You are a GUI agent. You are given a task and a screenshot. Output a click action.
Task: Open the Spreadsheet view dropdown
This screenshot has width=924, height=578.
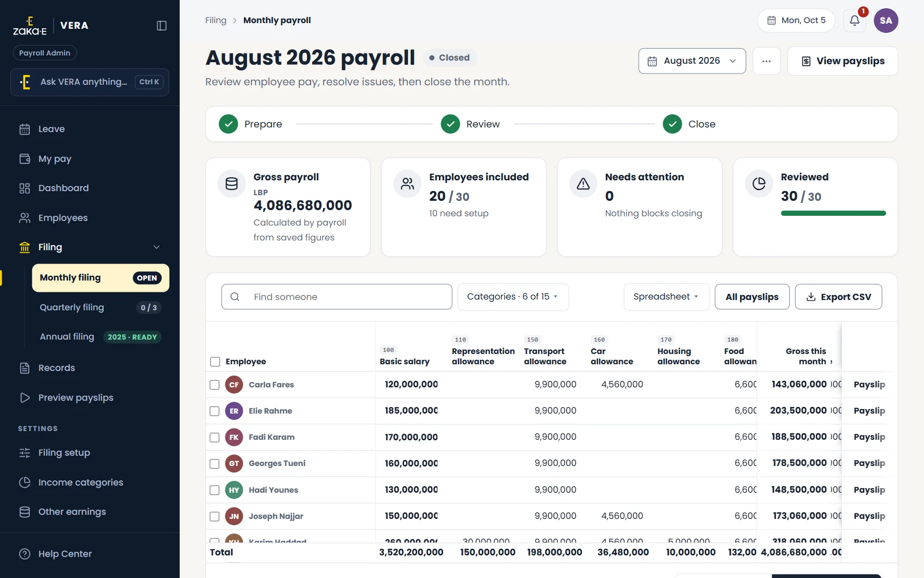[x=666, y=297]
